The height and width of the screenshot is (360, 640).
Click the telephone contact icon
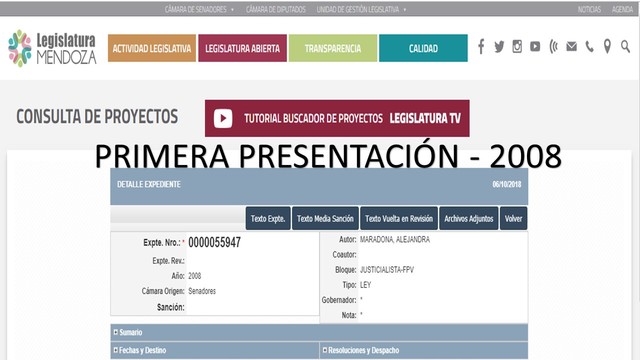coord(589,47)
